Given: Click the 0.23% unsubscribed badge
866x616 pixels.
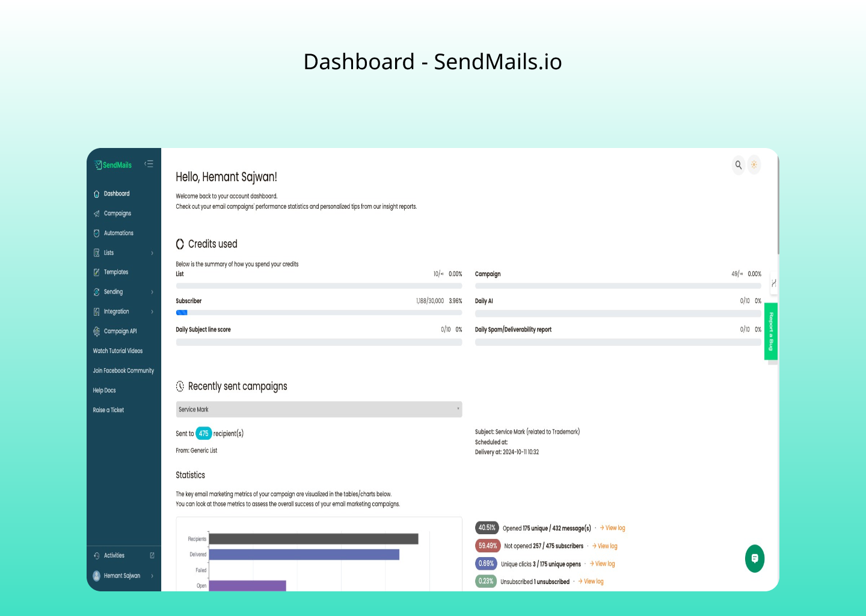Looking at the screenshot, I should (x=485, y=581).
